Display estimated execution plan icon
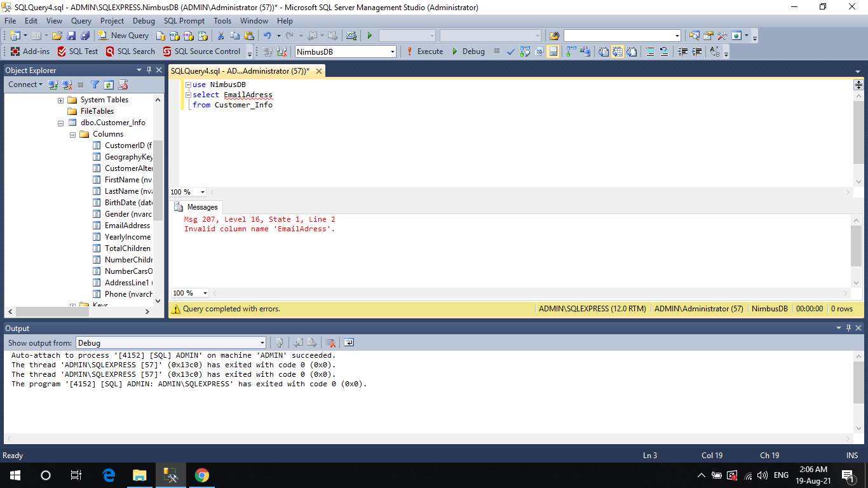The image size is (868, 488). 525,51
